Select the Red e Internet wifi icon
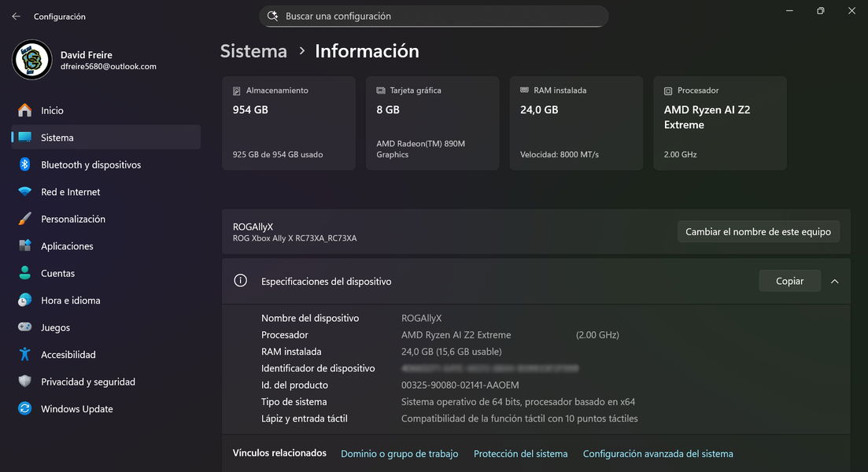This screenshot has height=472, width=868. (x=25, y=192)
